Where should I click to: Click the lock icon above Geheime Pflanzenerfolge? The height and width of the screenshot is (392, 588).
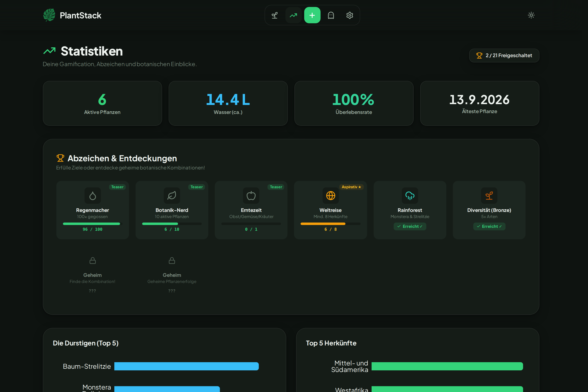172,261
